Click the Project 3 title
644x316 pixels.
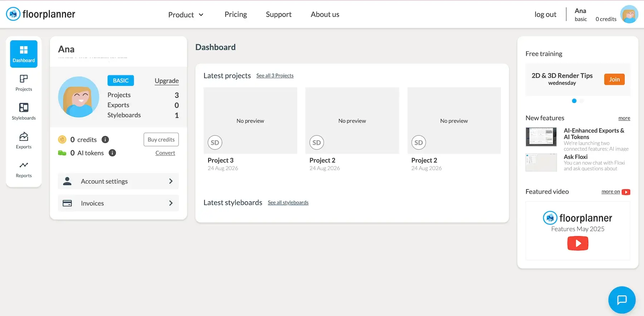tap(220, 160)
